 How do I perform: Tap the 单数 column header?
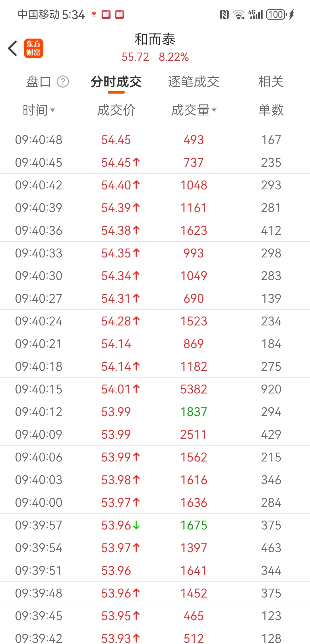pyautogui.click(x=271, y=110)
